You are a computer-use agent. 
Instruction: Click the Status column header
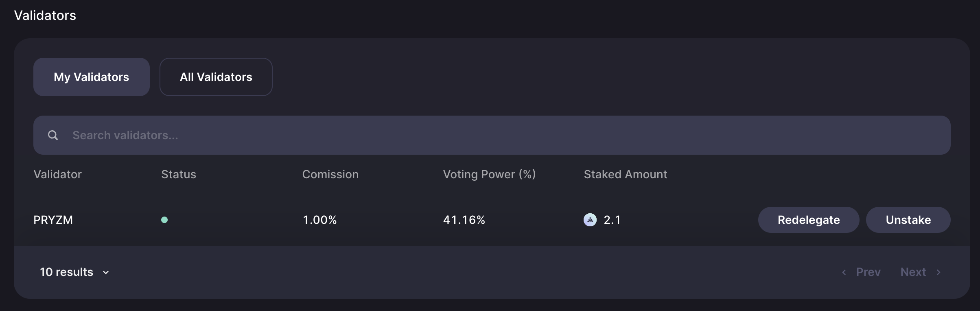point(179,174)
